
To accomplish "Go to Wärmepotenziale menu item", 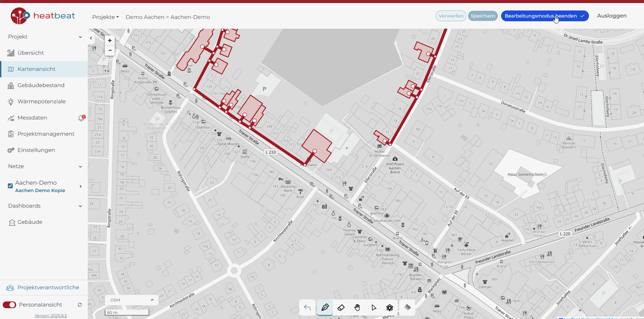I will click(x=42, y=102).
